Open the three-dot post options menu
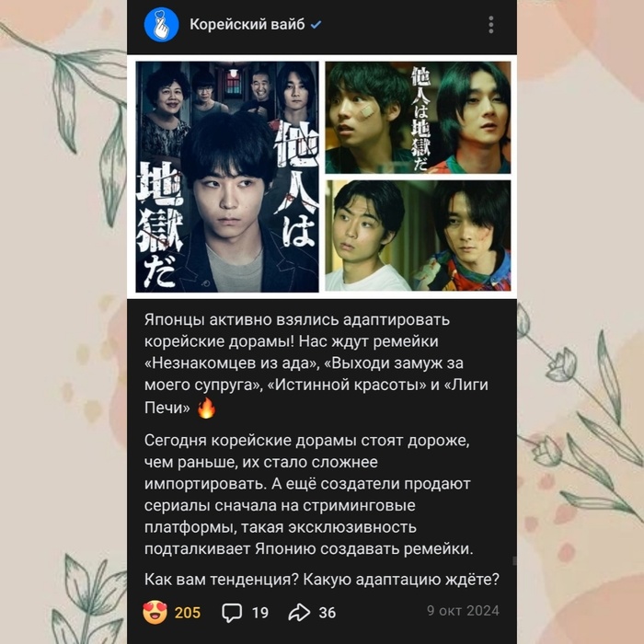Screen dimensions: 644x644 click(x=490, y=25)
